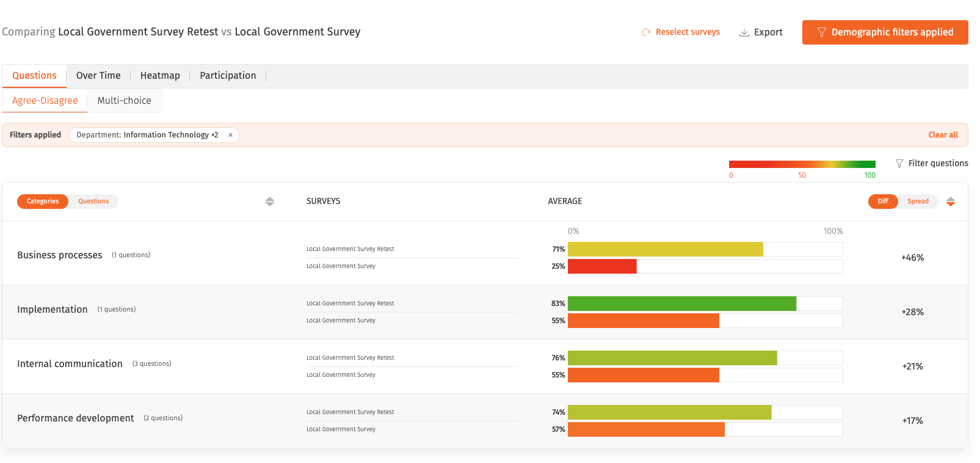Toggle the view to Categories

(43, 202)
